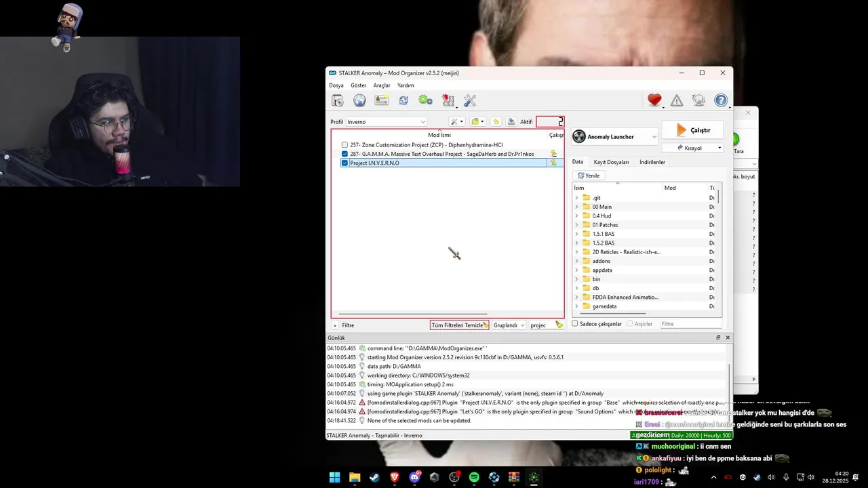
Task: Expand the addons folder
Action: tap(577, 261)
